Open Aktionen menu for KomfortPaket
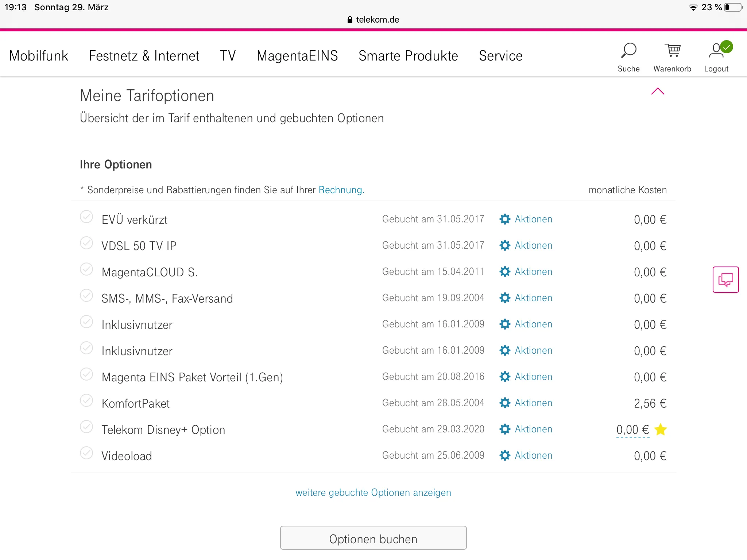 [x=533, y=403]
